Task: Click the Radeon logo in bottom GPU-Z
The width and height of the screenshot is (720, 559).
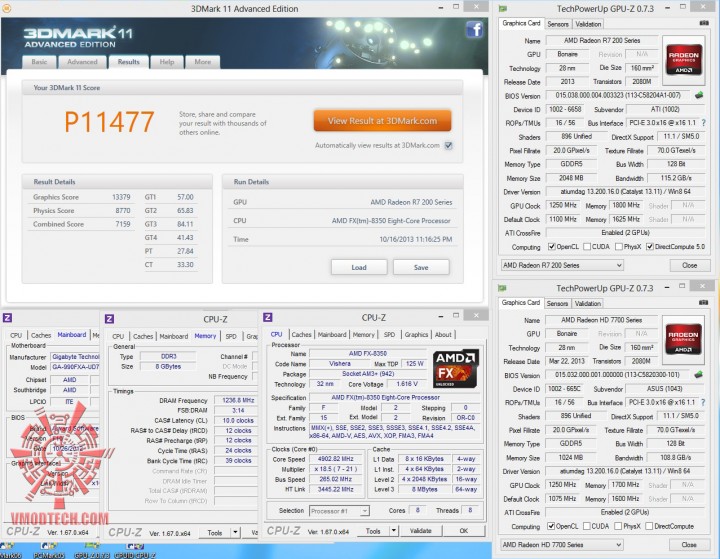Action: pos(683,339)
